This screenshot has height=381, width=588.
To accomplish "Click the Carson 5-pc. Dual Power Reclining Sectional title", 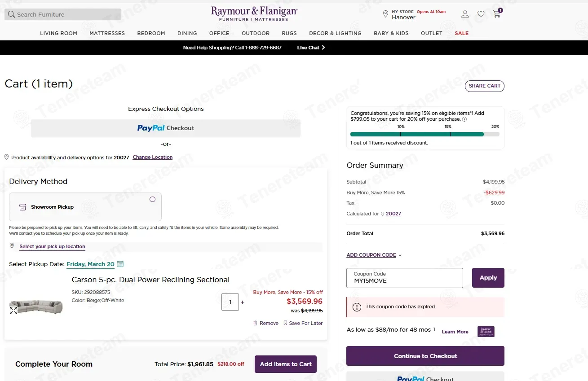I will pos(150,280).
